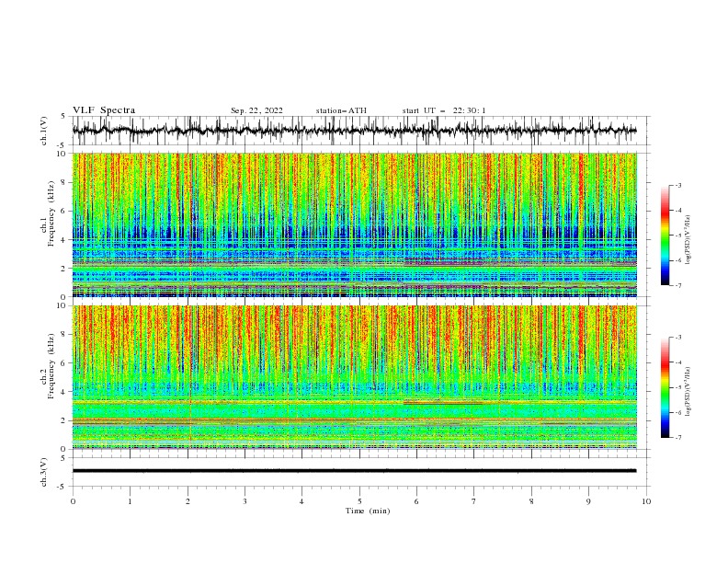The height and width of the screenshot is (563, 728).
Task: Click time axis tick label "3"
Action: pos(245,501)
